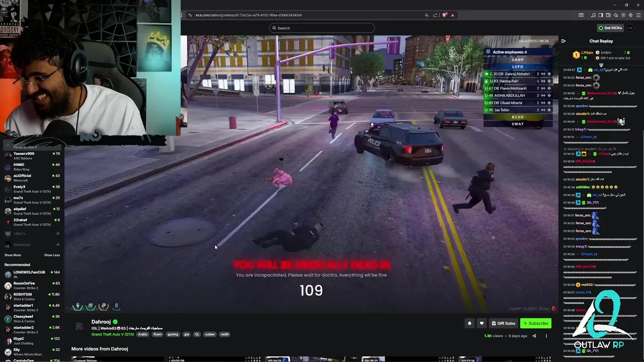Click the Gift Subs button
The image size is (644, 362).
(503, 323)
